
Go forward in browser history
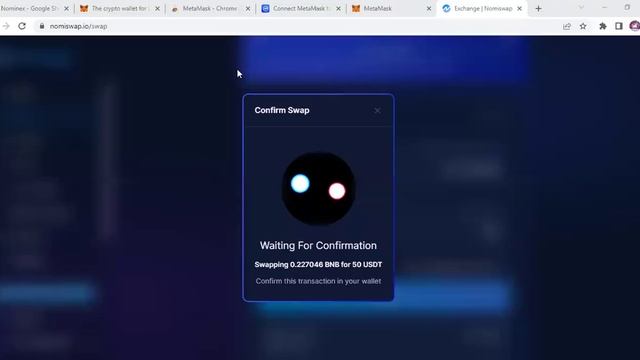click(6, 26)
